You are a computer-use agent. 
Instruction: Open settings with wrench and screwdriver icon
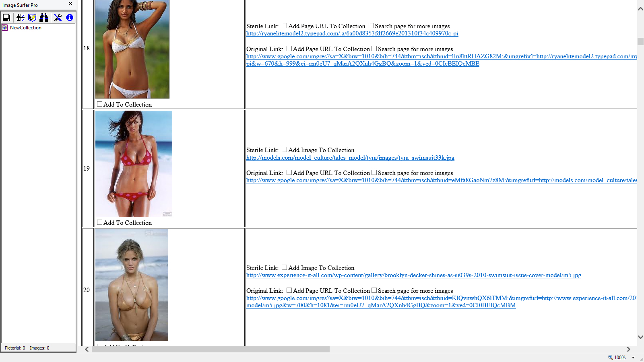tap(58, 17)
